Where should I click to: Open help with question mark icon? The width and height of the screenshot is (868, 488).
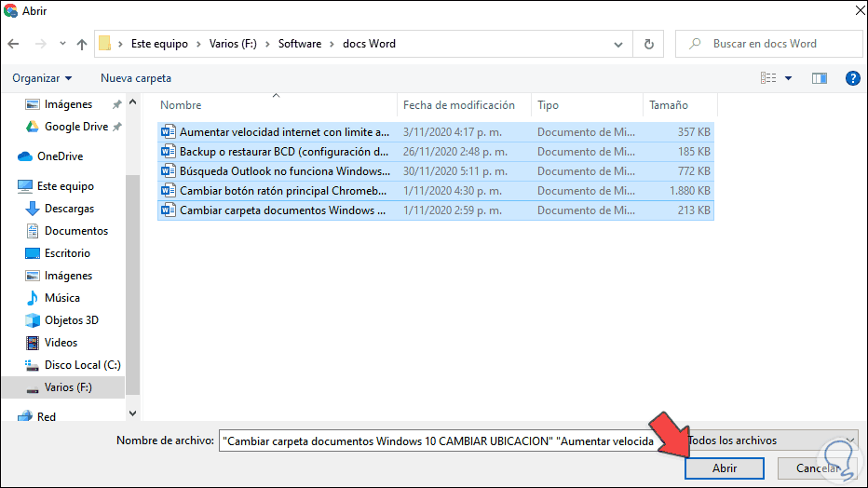852,78
